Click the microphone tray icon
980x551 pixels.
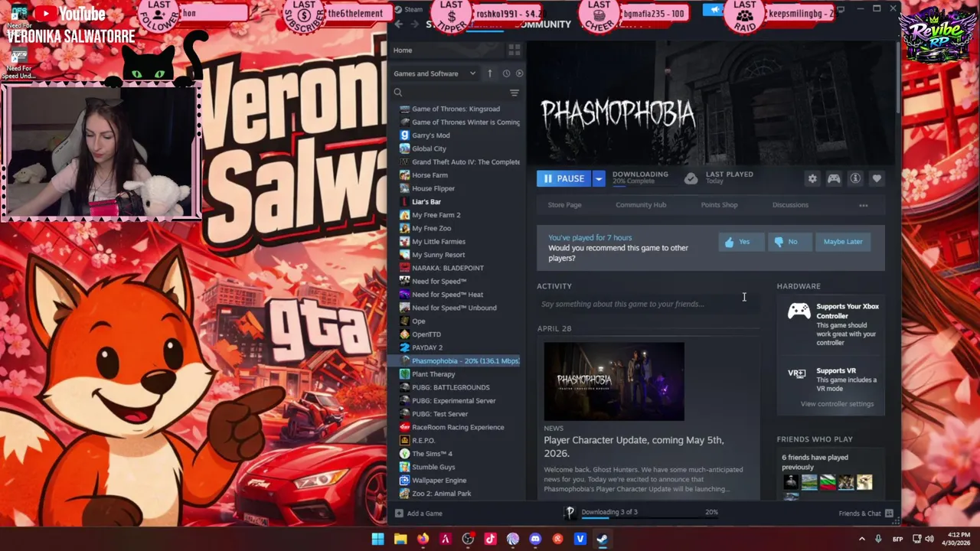tap(878, 539)
